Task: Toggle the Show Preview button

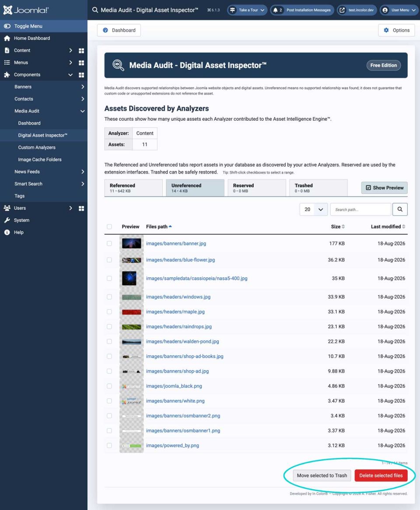Action: 384,188
